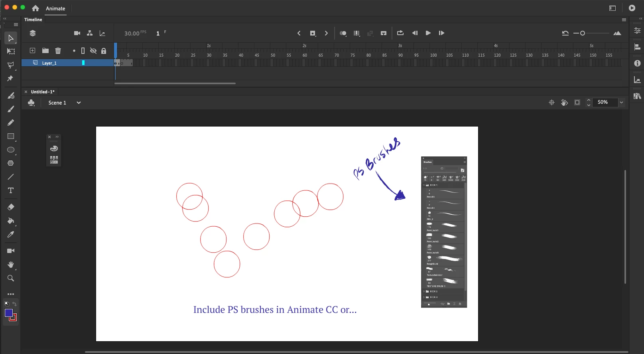Click center frame button in timeline
Screen dimensions: 644x354
click(x=384, y=33)
